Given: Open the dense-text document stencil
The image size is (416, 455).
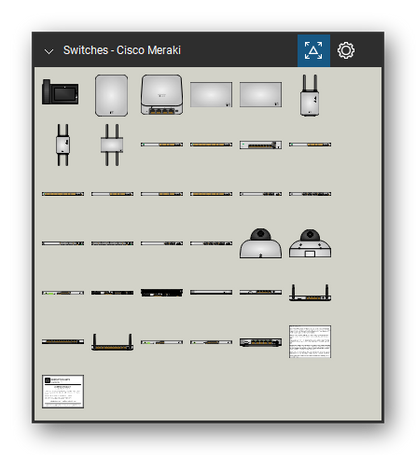Looking at the screenshot, I should pyautogui.click(x=310, y=342).
